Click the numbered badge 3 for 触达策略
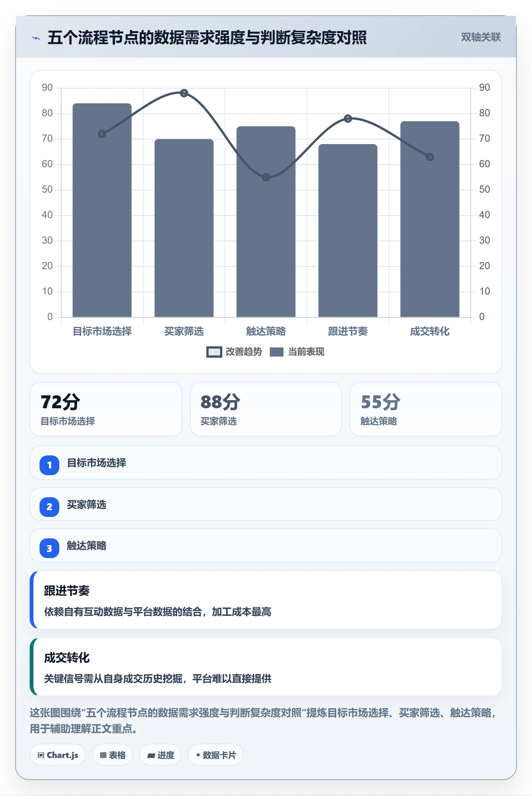This screenshot has width=532, height=796. 49,548
